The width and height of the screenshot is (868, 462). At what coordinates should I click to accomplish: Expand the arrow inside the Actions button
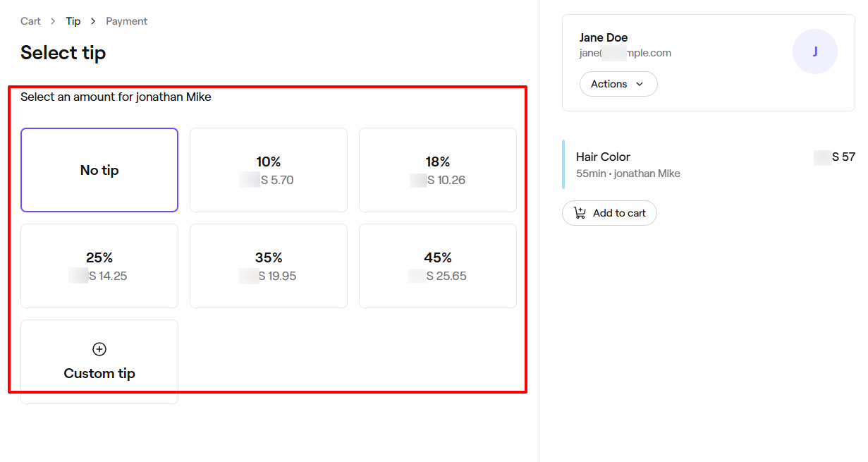640,84
